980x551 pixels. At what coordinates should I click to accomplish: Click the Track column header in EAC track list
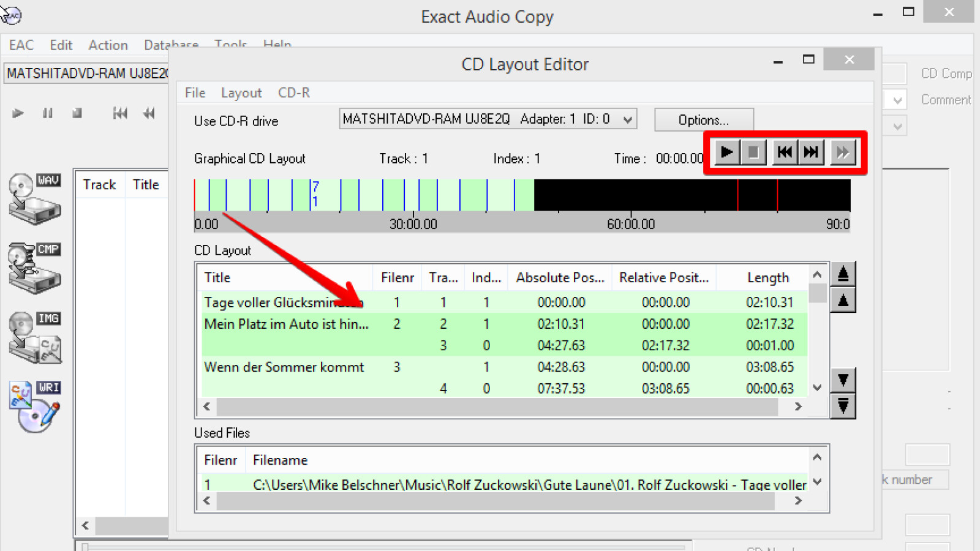(99, 184)
